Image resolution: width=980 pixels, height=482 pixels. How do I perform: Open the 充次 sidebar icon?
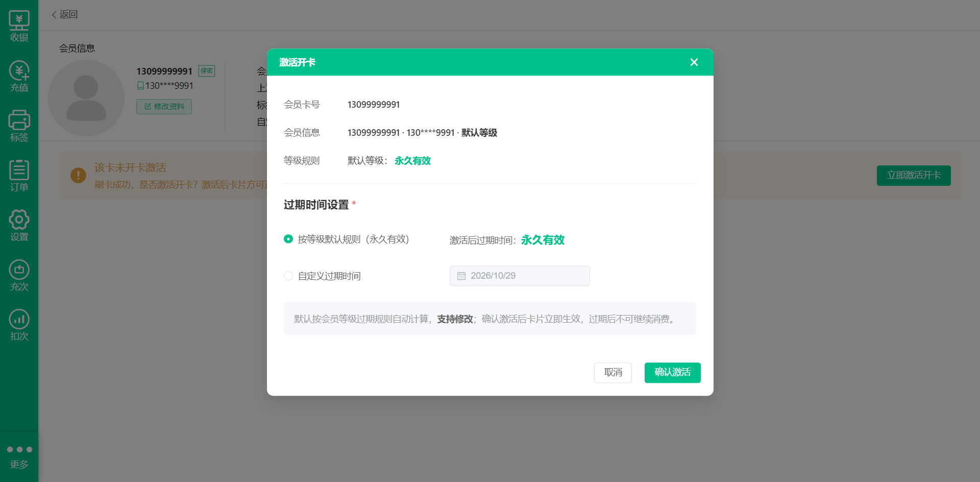point(19,275)
